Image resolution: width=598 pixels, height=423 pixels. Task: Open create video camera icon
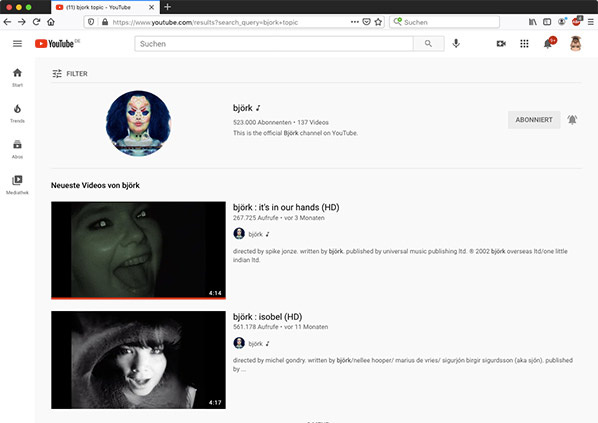(501, 43)
